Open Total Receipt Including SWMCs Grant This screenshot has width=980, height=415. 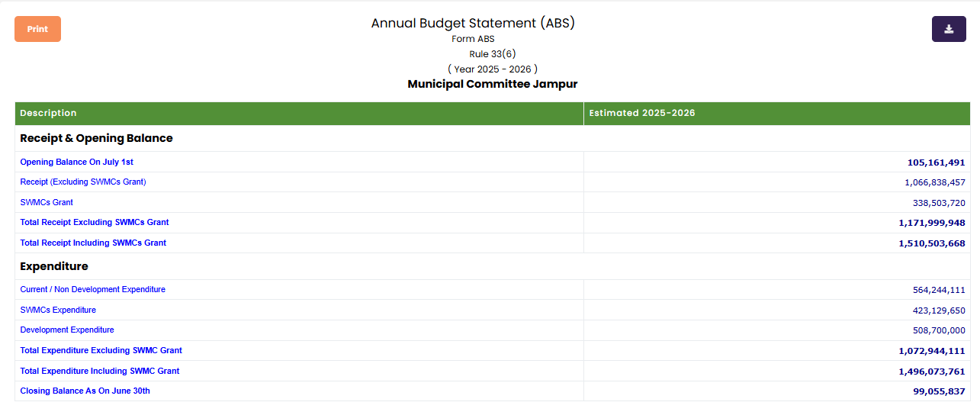point(93,243)
